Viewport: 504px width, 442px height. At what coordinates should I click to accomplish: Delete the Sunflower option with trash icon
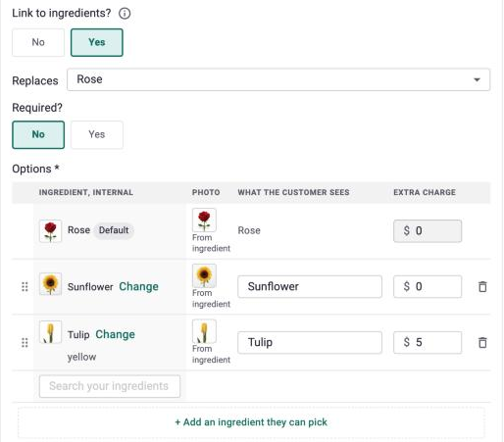[482, 286]
